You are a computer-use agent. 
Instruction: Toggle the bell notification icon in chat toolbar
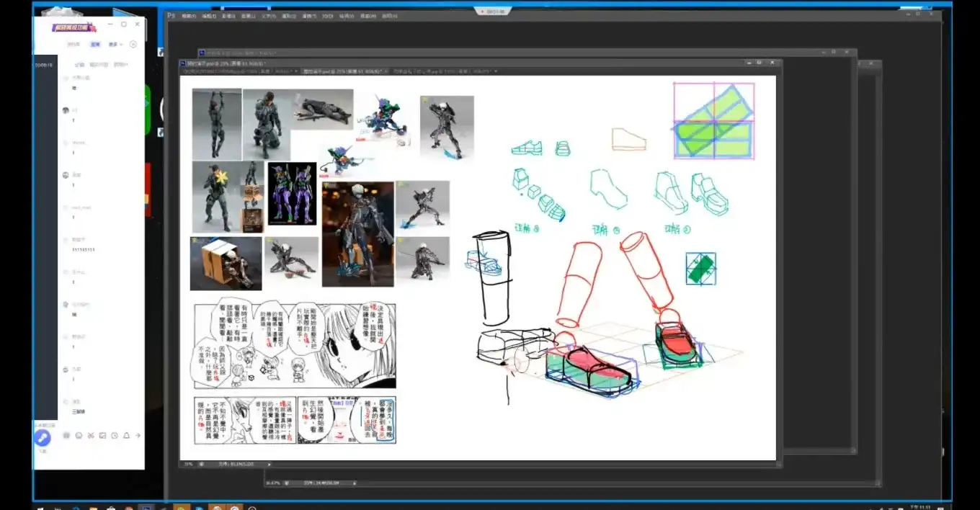pos(127,436)
